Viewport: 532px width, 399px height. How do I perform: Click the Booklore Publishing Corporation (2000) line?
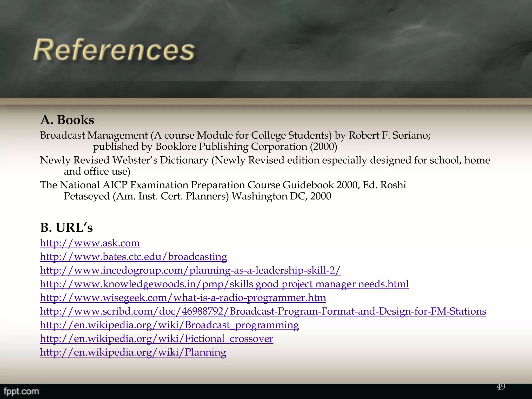[x=215, y=147]
